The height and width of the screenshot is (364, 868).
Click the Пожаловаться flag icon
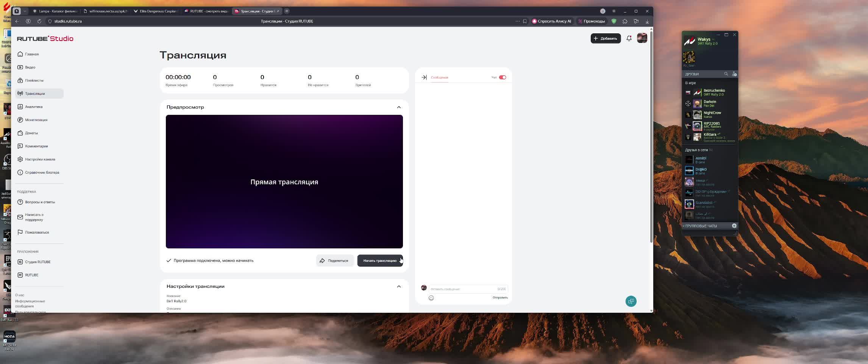click(20, 232)
